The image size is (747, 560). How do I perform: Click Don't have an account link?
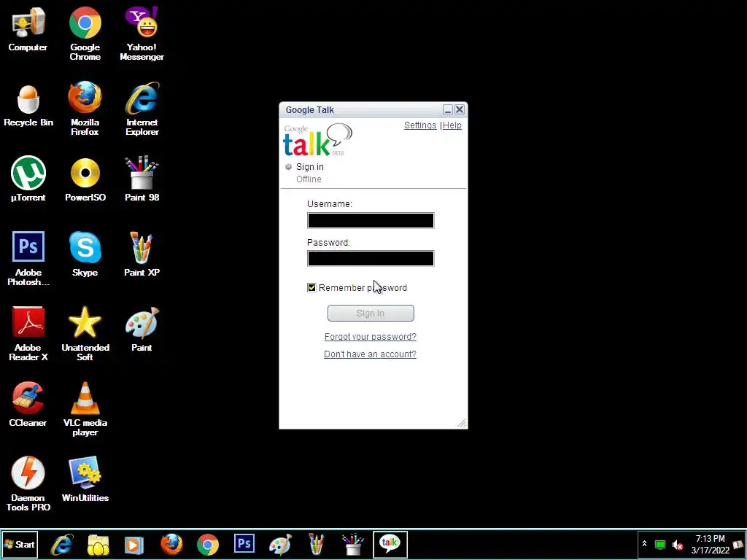(x=370, y=354)
